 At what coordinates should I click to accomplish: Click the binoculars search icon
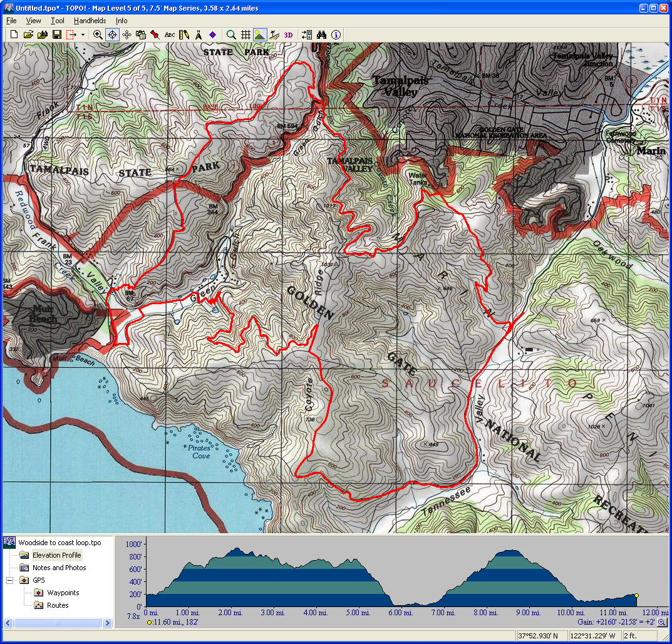pos(322,35)
